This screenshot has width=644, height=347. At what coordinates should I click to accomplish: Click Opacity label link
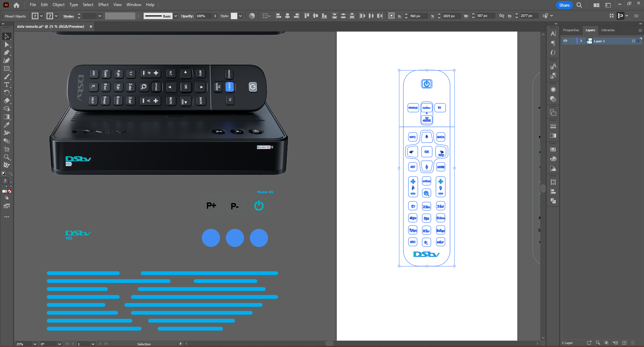[187, 16]
